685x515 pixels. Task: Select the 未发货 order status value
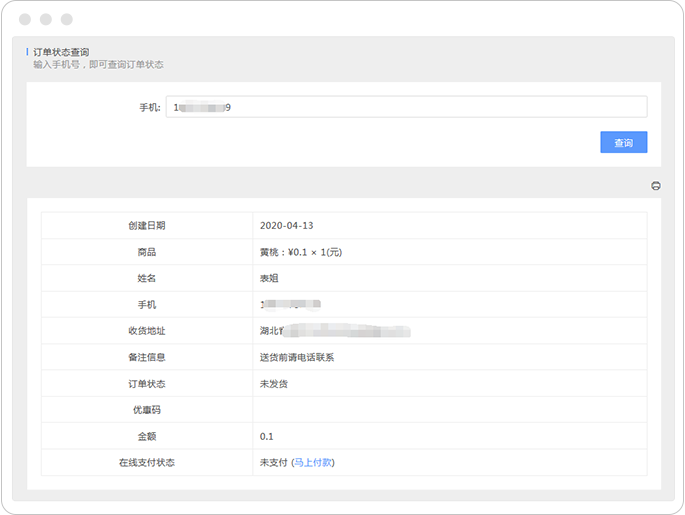tap(274, 384)
